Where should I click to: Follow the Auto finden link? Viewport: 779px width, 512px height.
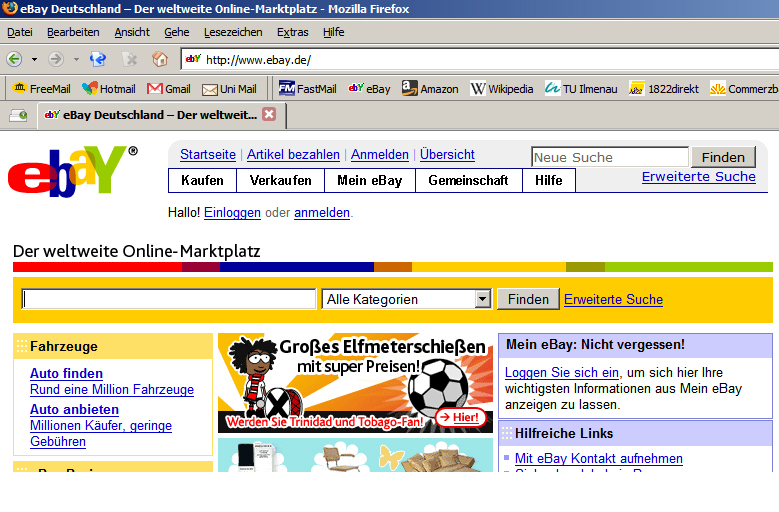coord(66,374)
